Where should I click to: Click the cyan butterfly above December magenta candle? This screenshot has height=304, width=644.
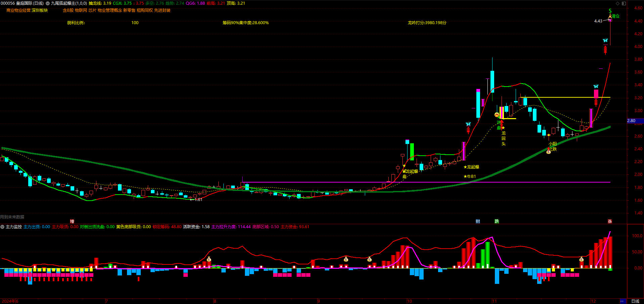coord(596,87)
